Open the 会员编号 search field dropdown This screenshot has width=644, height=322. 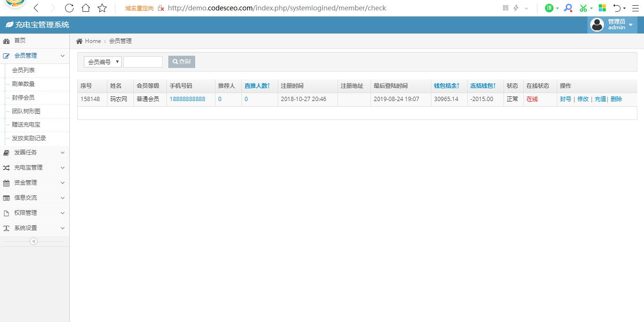tap(103, 62)
